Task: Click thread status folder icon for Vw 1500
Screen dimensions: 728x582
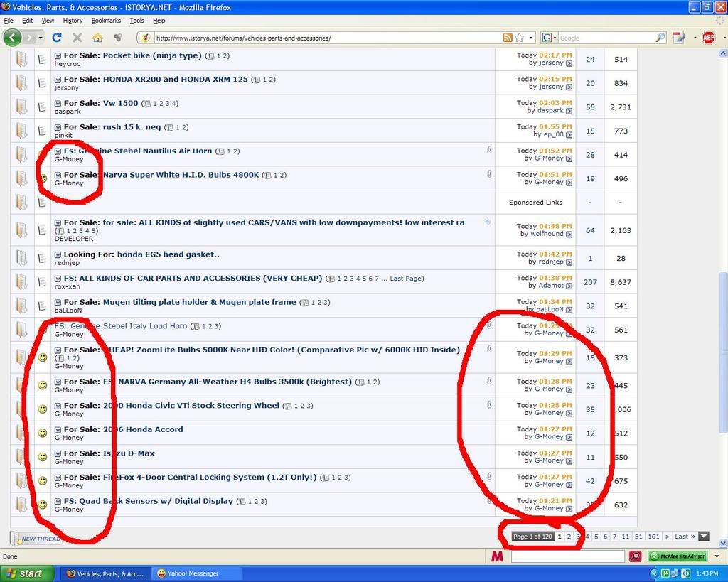Action: coord(21,107)
